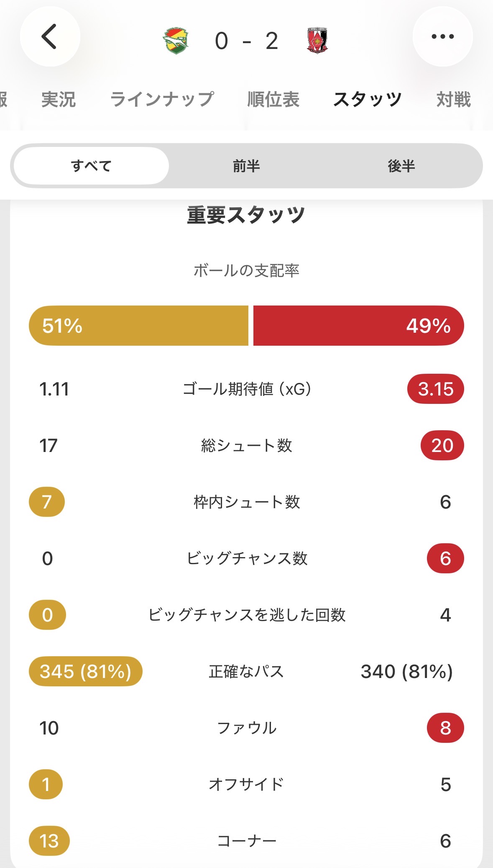The image size is (493, 868).
Task: Open the three-dot more options menu
Action: (442, 37)
